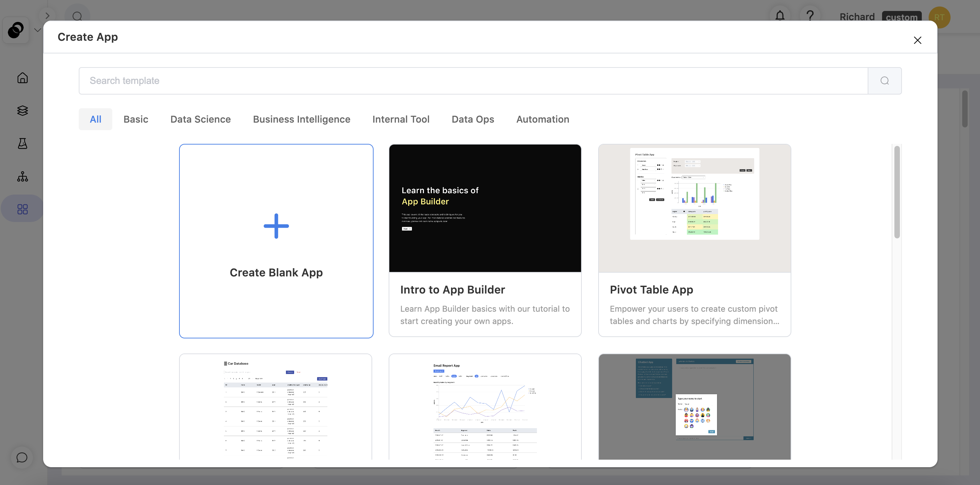
Task: Open the Automation tab
Action: [542, 119]
